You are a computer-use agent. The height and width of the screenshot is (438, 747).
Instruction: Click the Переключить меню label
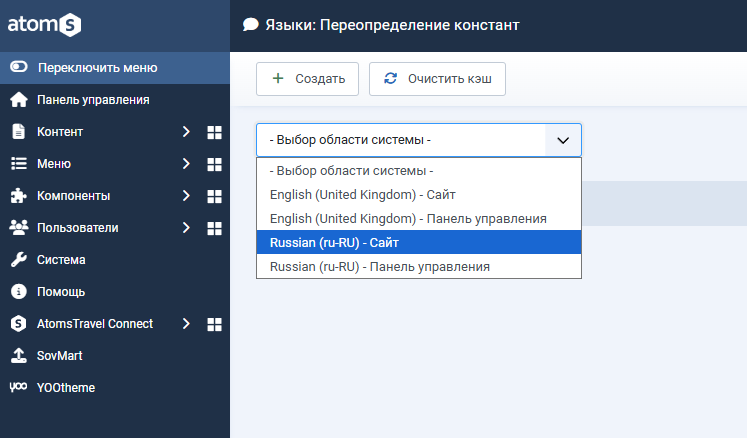[98, 68]
